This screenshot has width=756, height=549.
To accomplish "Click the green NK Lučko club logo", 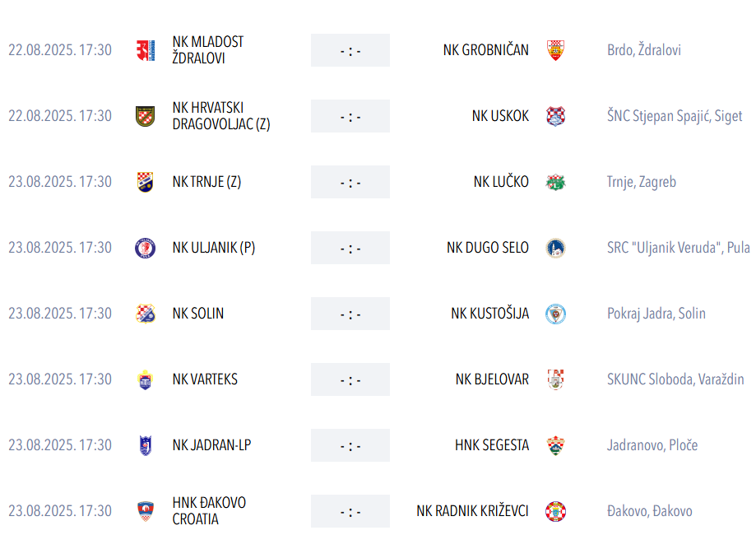I will pyautogui.click(x=555, y=182).
